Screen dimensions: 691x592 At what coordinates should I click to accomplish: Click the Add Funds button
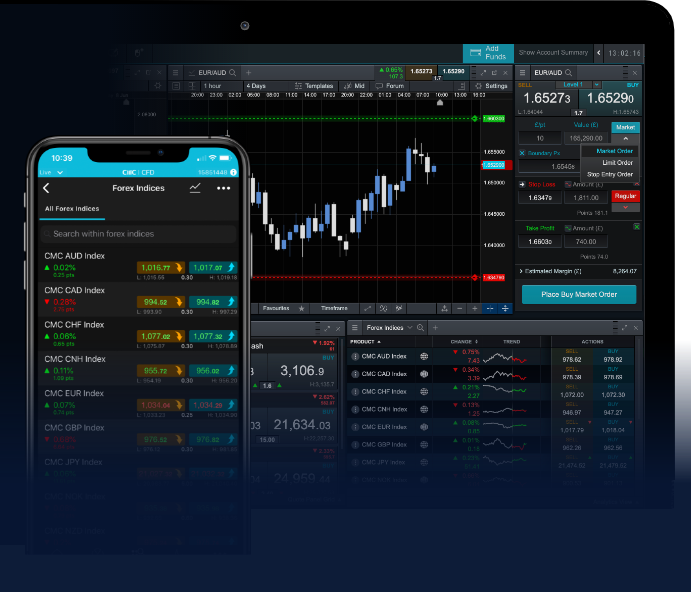click(x=488, y=53)
